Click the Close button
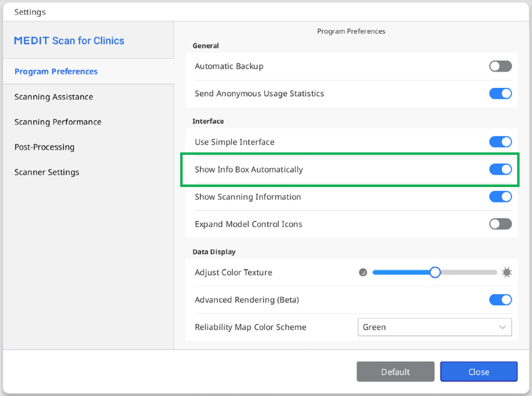Image resolution: width=532 pixels, height=396 pixels. 479,372
